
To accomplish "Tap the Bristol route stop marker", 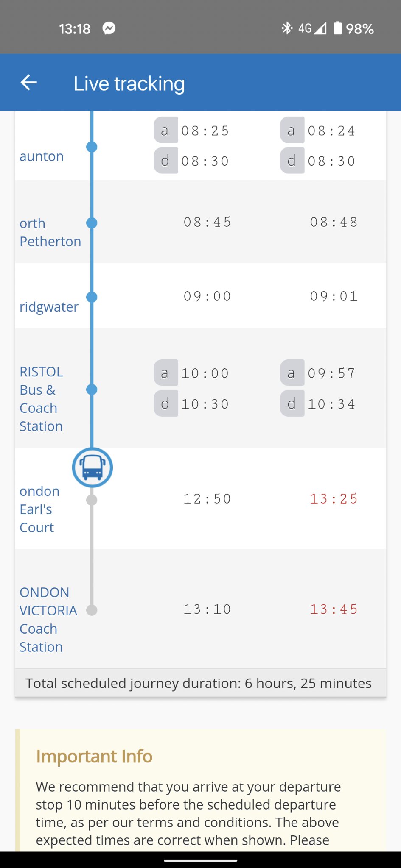I will tap(92, 389).
